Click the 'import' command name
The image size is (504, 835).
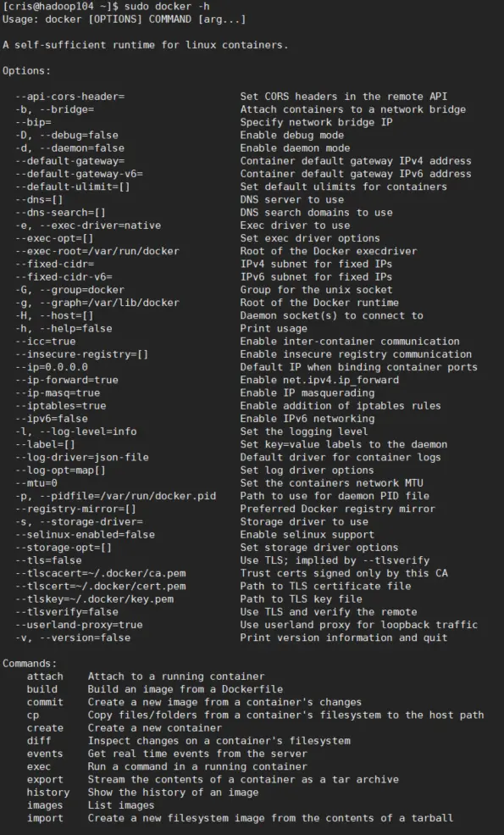[x=45, y=818]
